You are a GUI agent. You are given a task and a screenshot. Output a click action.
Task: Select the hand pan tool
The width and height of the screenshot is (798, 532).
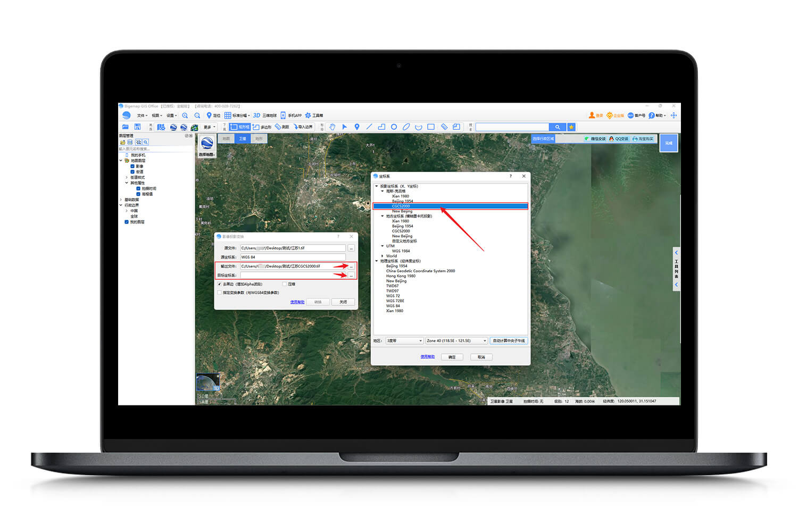332,127
